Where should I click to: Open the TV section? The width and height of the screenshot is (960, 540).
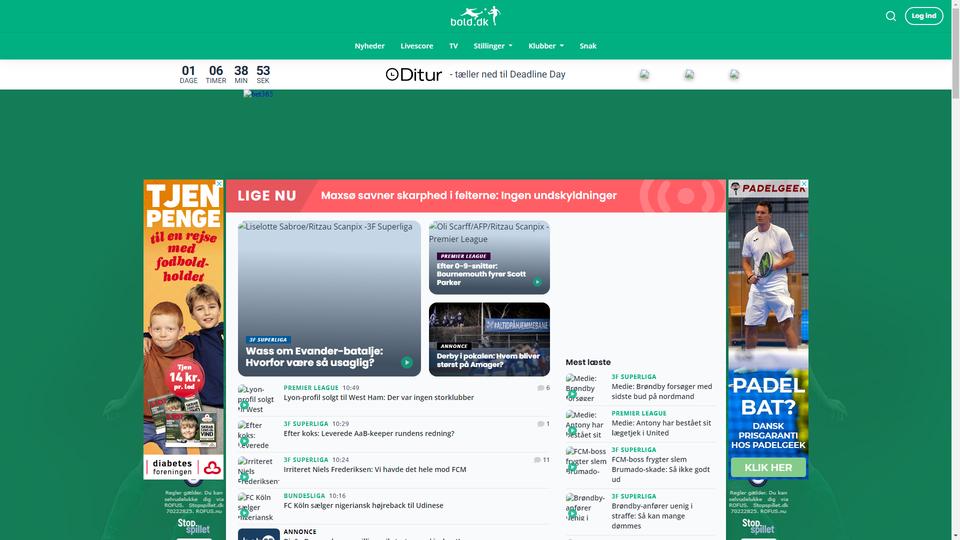(x=453, y=46)
